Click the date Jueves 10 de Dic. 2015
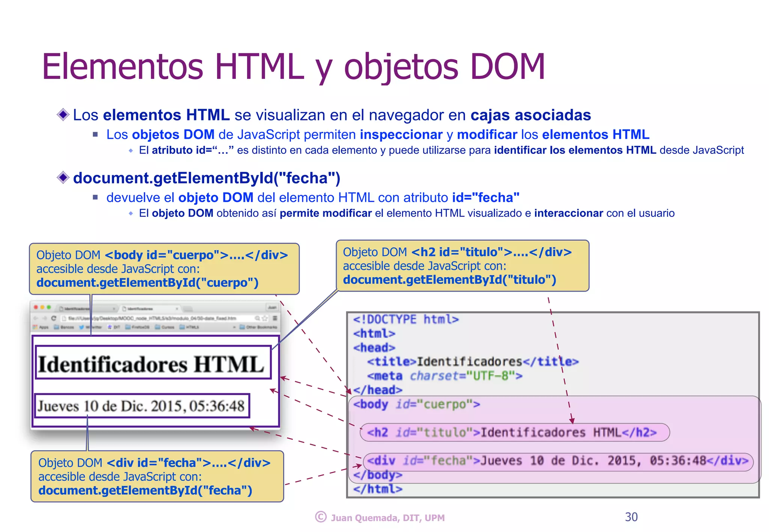 pyautogui.click(x=141, y=406)
